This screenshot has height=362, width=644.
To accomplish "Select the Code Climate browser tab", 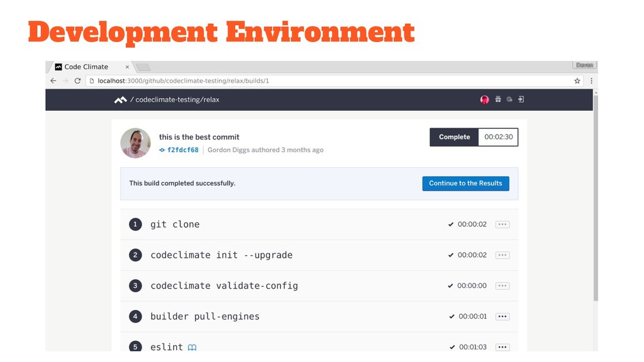I will 91,67.
